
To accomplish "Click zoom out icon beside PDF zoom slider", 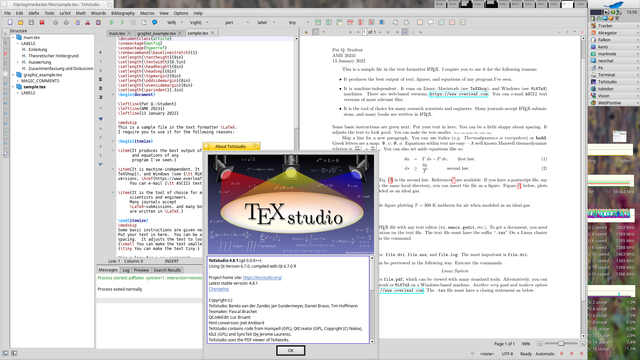I will pos(540,344).
